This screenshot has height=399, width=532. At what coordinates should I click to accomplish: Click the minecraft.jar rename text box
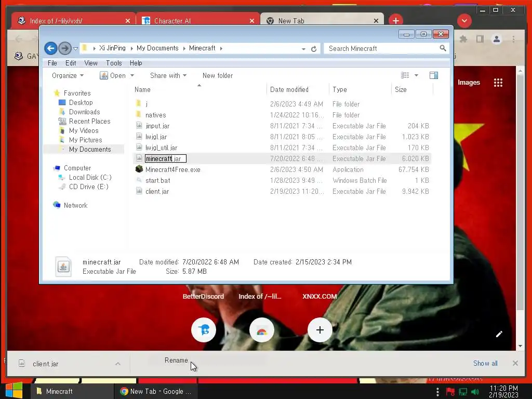click(x=166, y=158)
